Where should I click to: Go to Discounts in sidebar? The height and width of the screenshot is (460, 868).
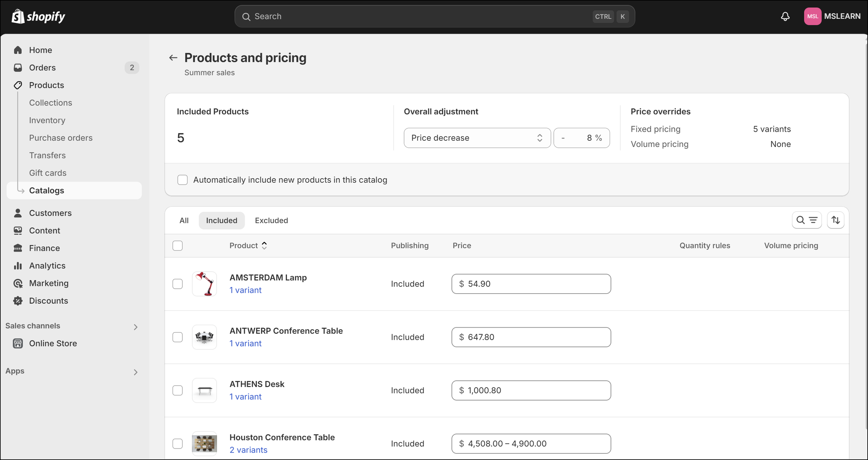[48, 301]
